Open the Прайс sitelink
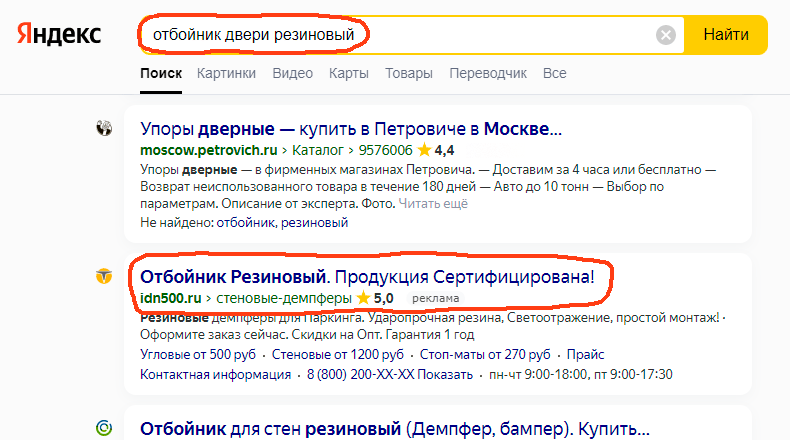 pos(585,355)
